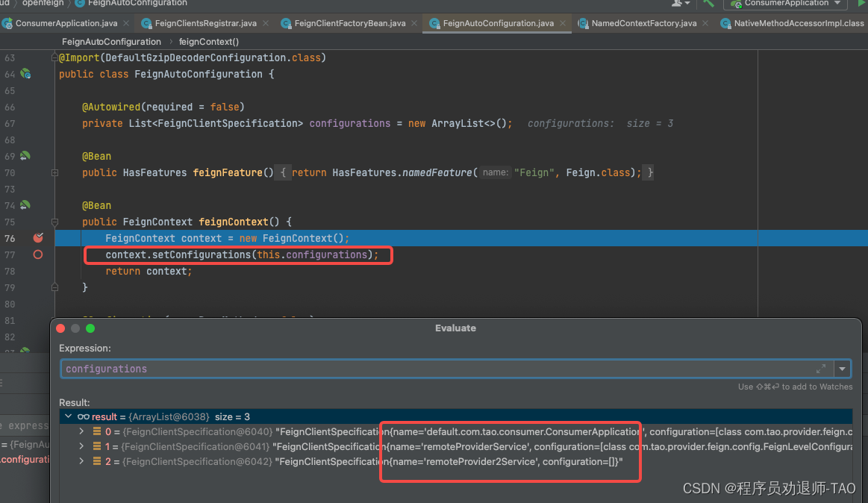Collapse the result ArrayList node
Viewport: 868px width, 503px height.
click(68, 416)
